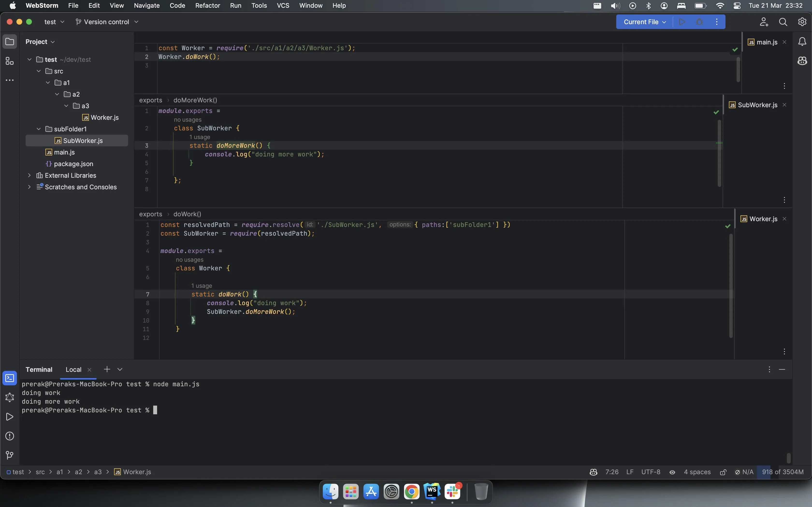Open the Current File run configuration dropdown
This screenshot has width=812, height=507.
point(644,22)
